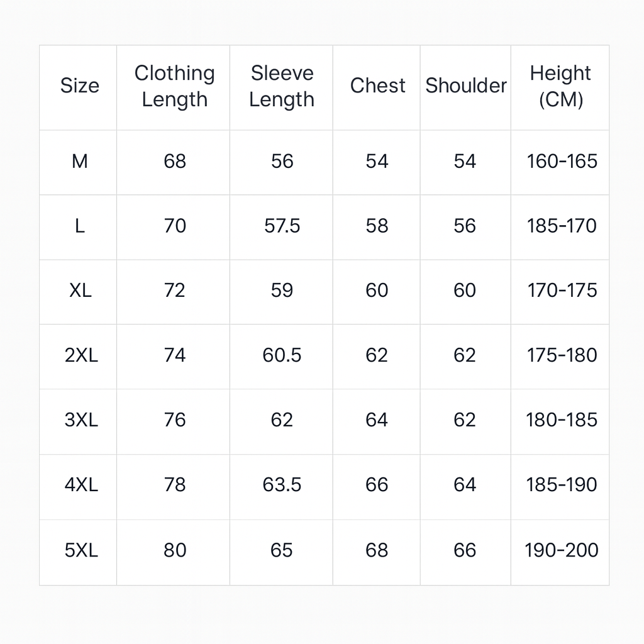Viewport: 644px width, 644px height.
Task: Click the 5XL size row label
Action: pyautogui.click(x=81, y=550)
